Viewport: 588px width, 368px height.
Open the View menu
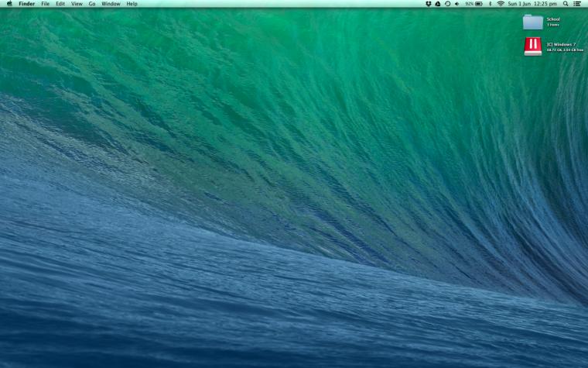coord(77,4)
